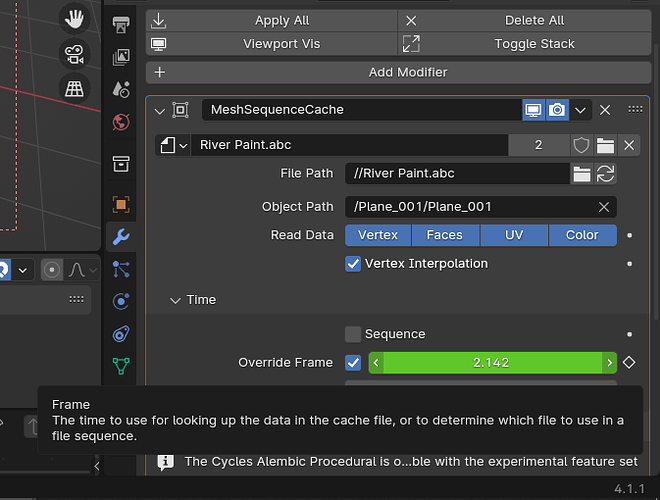Toggle the Vertex read data option
The height and width of the screenshot is (500, 660).
(378, 235)
